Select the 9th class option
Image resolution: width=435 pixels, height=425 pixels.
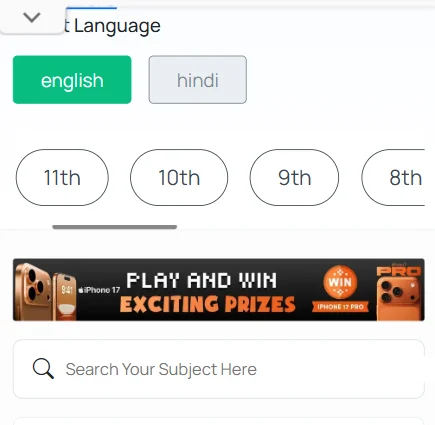click(294, 177)
